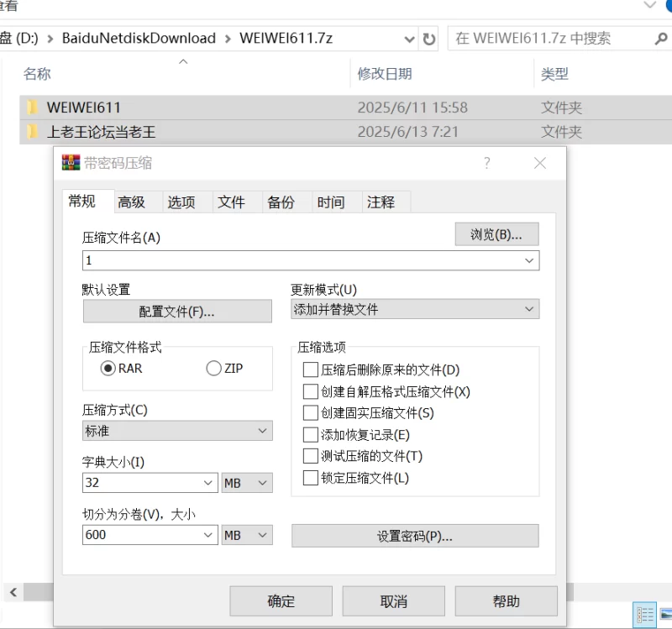Click the date 2025/6/13 7:21
Image resolution: width=672 pixels, height=629 pixels.
click(x=408, y=132)
